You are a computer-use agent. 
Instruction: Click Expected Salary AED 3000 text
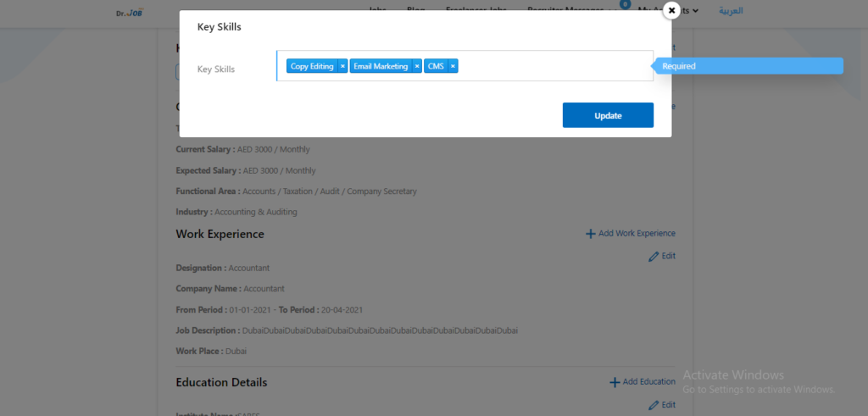click(246, 170)
